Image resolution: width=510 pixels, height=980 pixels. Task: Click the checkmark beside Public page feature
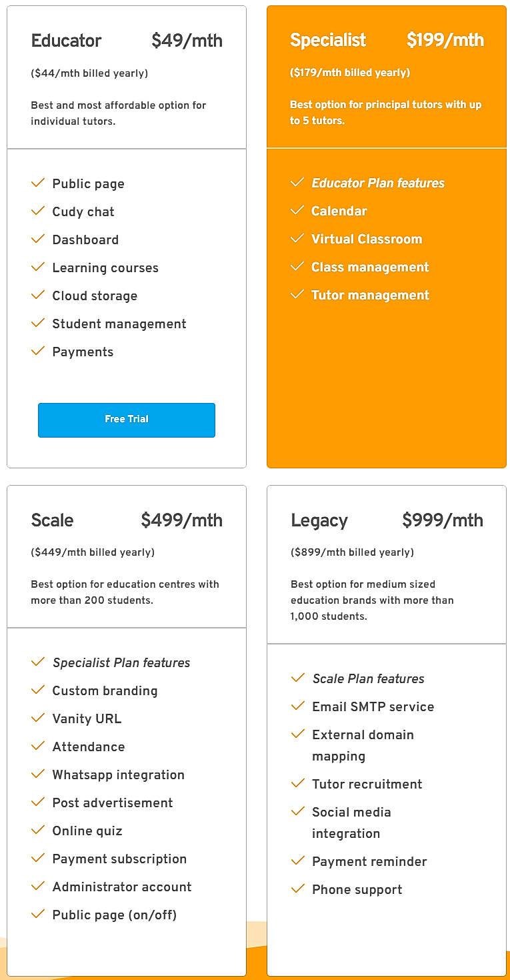click(38, 183)
